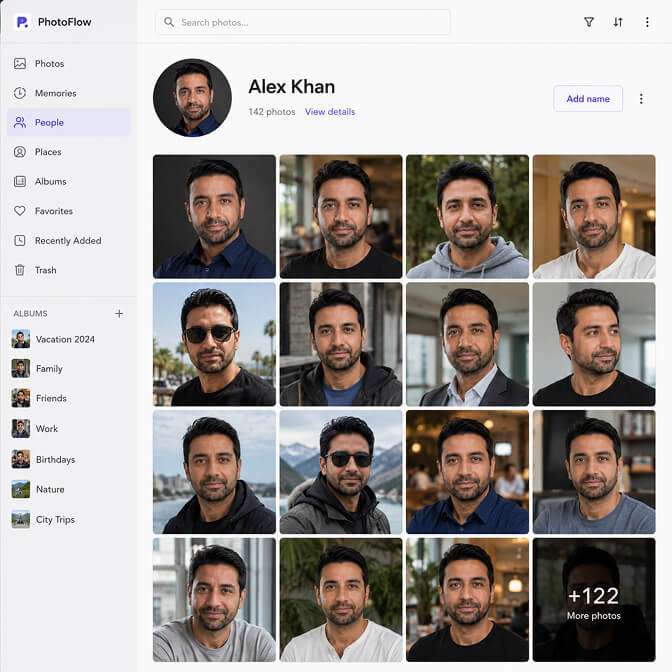Add a new album with plus icon
The image size is (672, 672).
pos(119,314)
